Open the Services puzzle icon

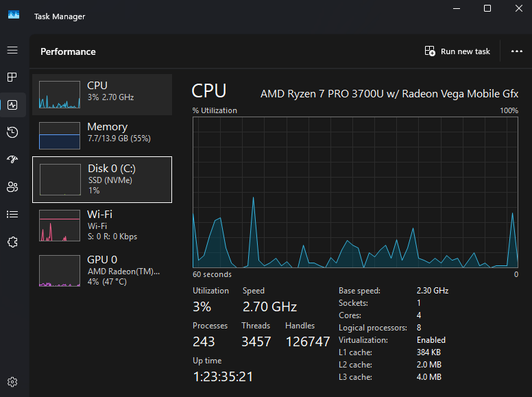pyautogui.click(x=12, y=242)
